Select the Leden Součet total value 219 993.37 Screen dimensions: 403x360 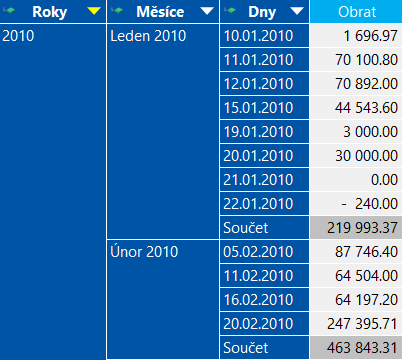tap(356, 228)
